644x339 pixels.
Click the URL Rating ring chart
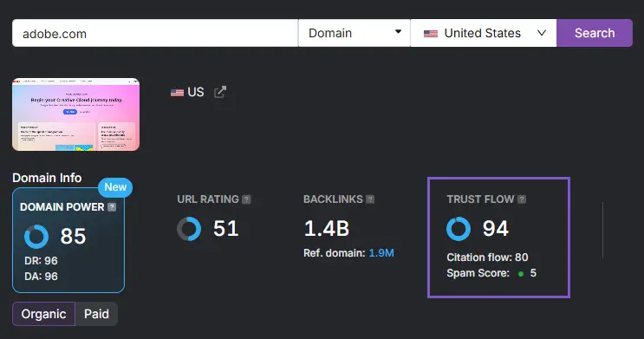point(189,229)
